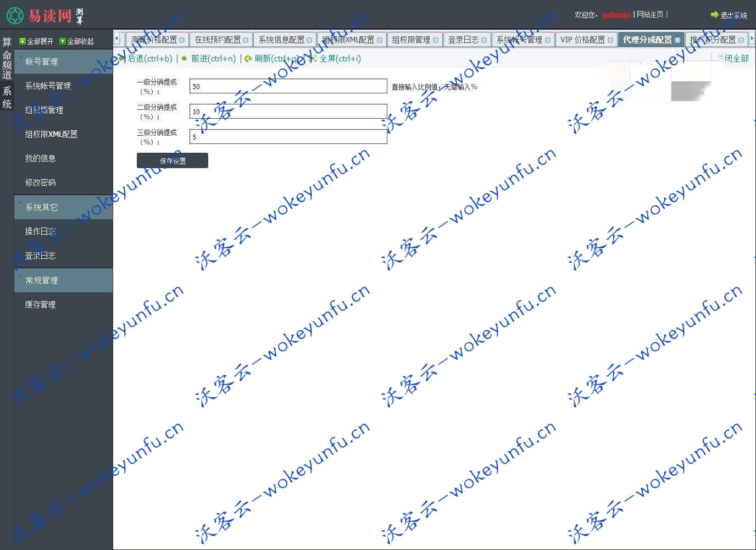756x550 pixels.
Task: Close the 代理分成配置 tab
Action: 677,40
